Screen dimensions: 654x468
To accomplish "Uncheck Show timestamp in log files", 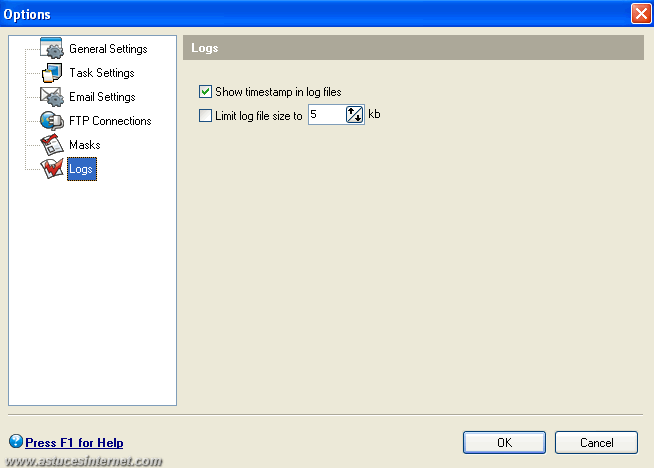I will (x=205, y=91).
